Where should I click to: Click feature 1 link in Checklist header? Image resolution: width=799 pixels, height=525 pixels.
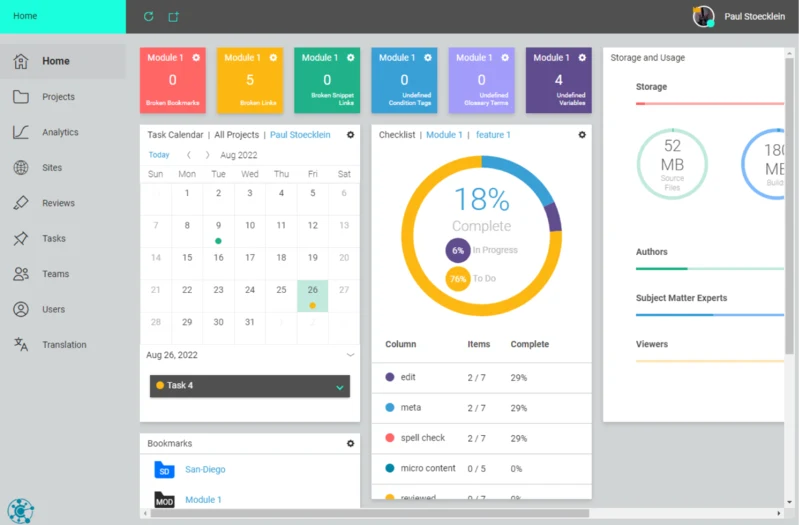493,135
